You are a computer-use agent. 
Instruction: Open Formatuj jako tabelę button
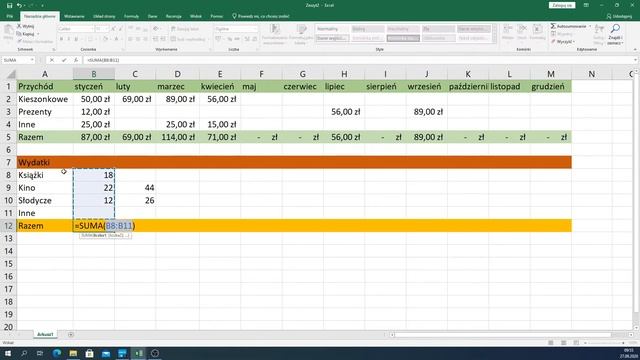coord(301,34)
